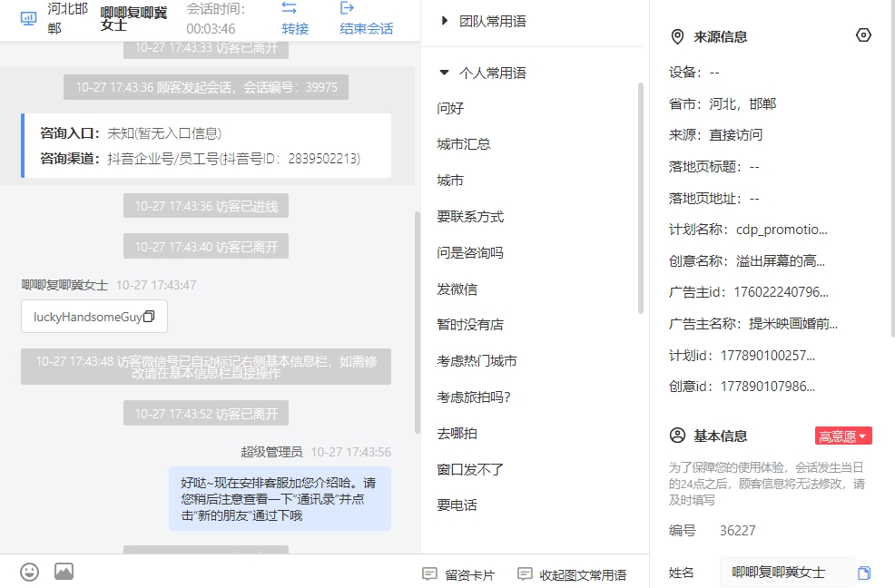Screen dimensions: 895x588
Task: Click the 17:43:52 访客已离开 notice
Action: point(206,413)
